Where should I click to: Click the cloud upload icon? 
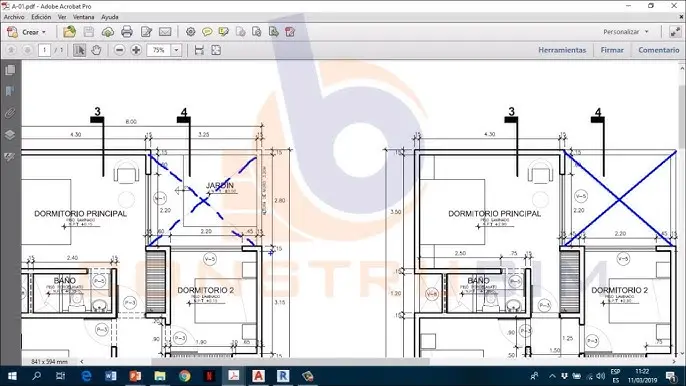108,32
